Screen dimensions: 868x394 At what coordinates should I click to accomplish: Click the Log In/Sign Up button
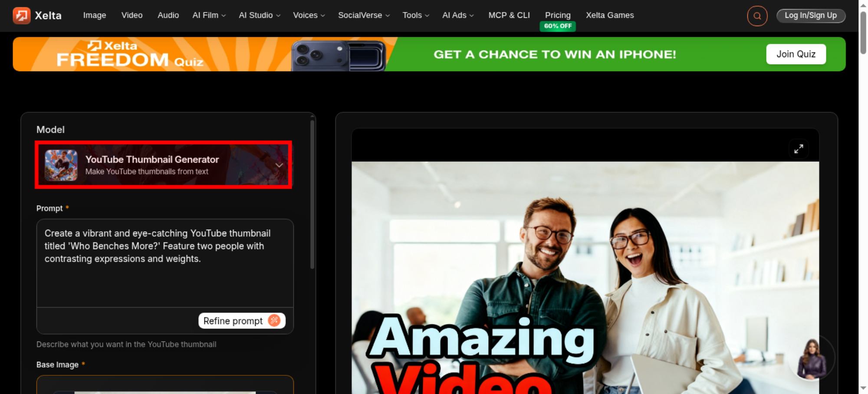point(811,16)
